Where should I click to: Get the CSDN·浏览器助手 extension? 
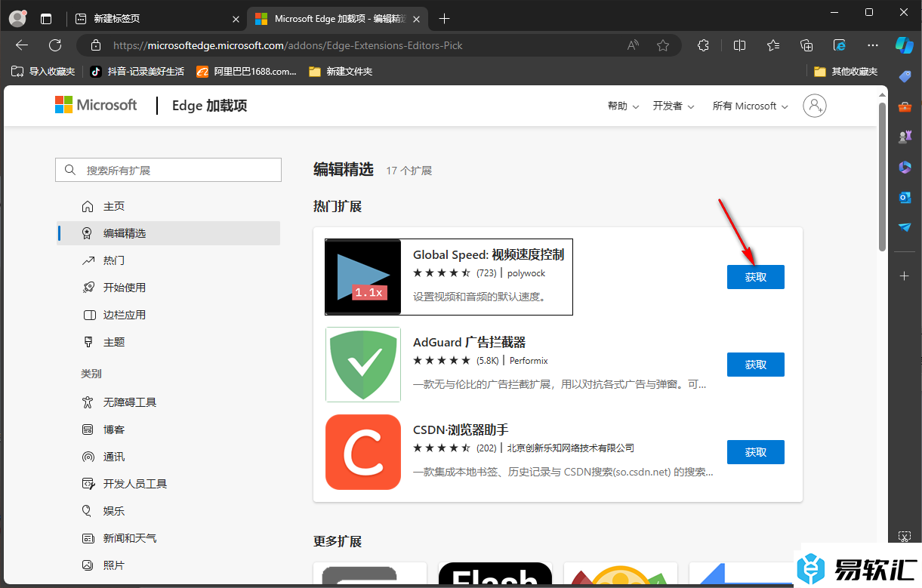pyautogui.click(x=755, y=452)
